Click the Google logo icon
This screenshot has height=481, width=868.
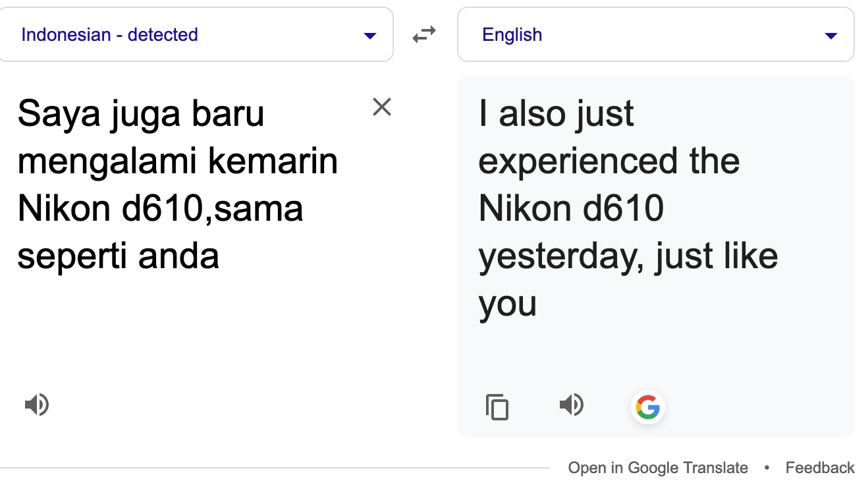[648, 407]
